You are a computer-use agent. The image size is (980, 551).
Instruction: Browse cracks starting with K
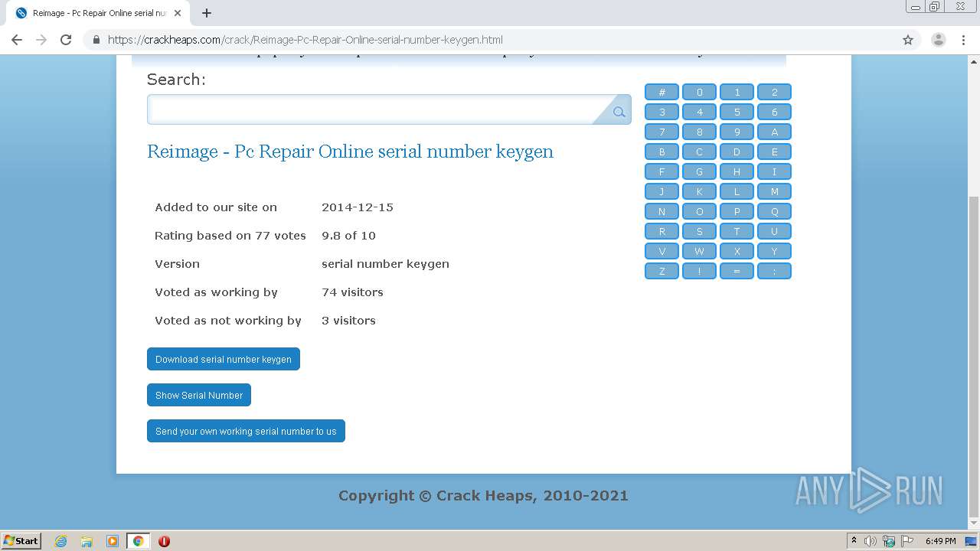[x=699, y=191]
